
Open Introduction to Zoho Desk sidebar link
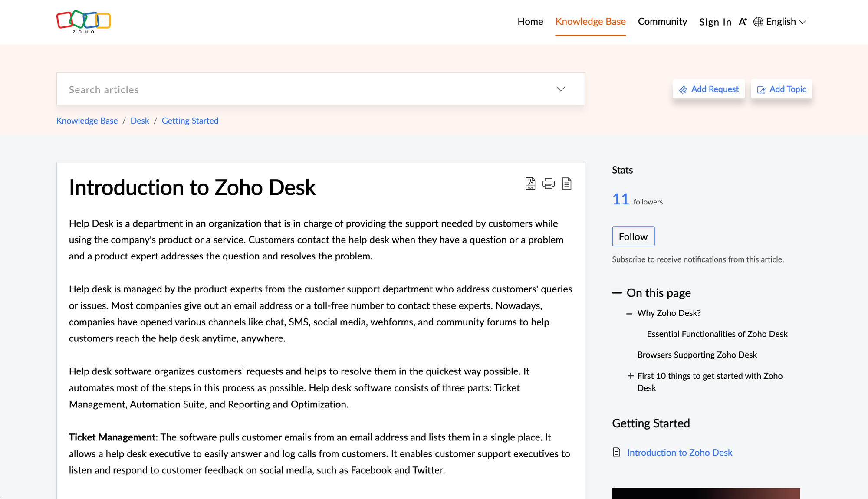(x=679, y=452)
